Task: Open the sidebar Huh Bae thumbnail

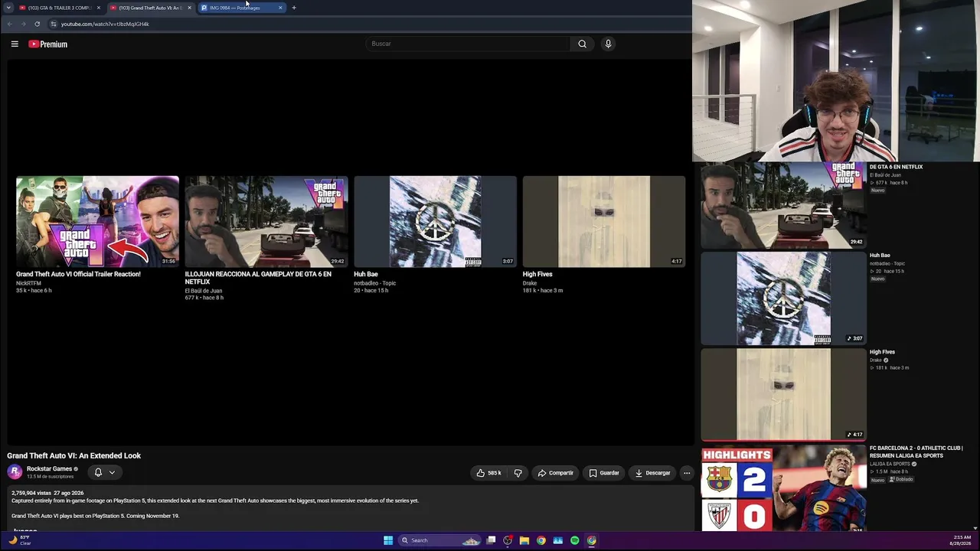Action: click(783, 298)
